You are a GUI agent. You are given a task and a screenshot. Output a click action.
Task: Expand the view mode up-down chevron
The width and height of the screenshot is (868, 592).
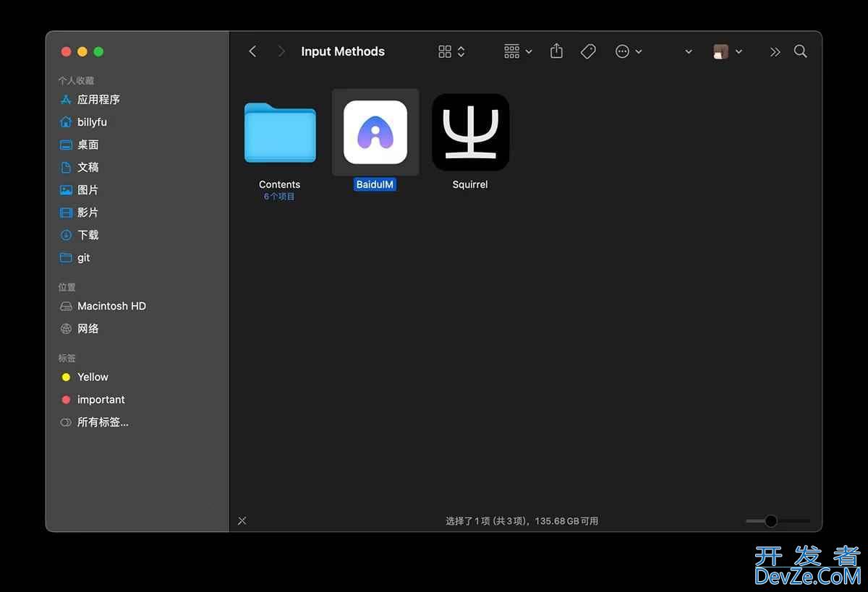point(461,51)
